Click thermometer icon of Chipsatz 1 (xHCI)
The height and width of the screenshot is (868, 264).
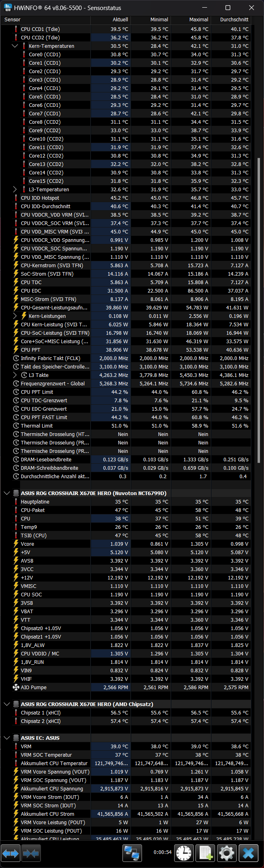click(16, 712)
